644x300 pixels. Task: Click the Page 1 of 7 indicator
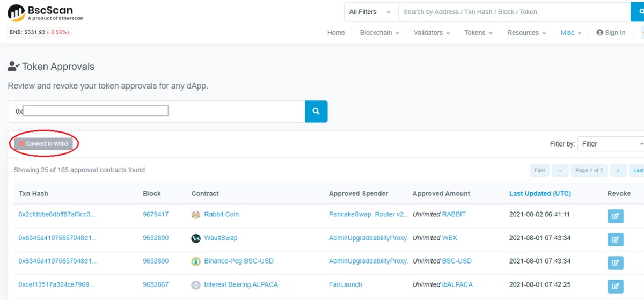[x=589, y=170]
